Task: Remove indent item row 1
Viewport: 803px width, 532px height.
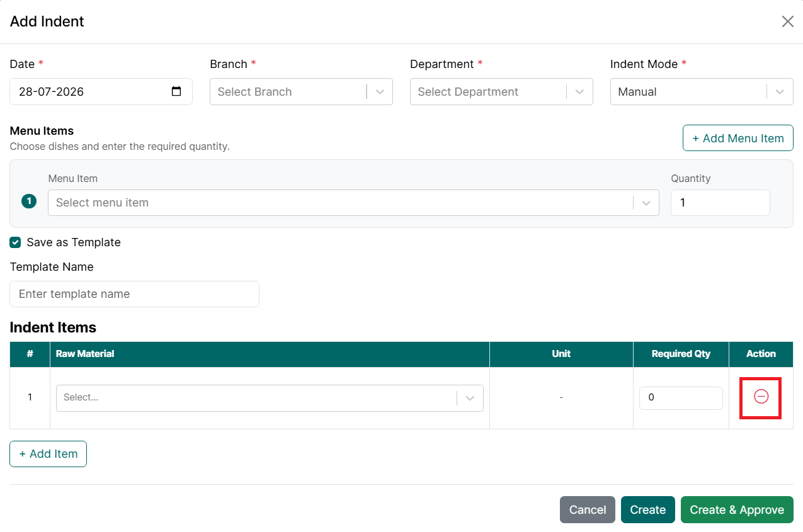Action: (761, 397)
